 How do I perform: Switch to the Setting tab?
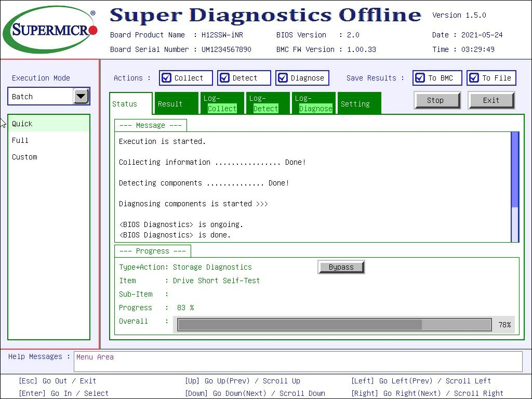coord(358,103)
